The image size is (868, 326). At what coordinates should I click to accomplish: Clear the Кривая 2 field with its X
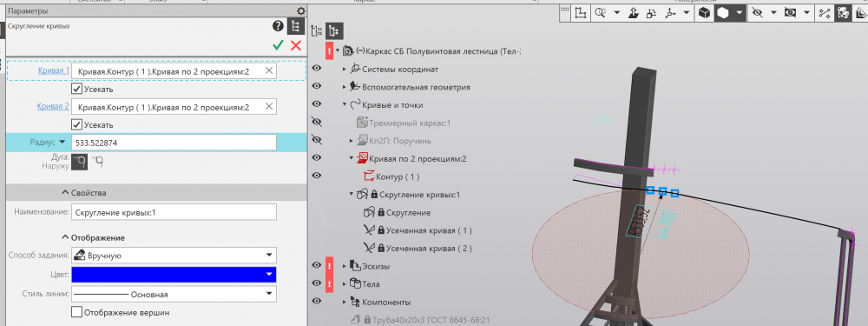(x=268, y=106)
